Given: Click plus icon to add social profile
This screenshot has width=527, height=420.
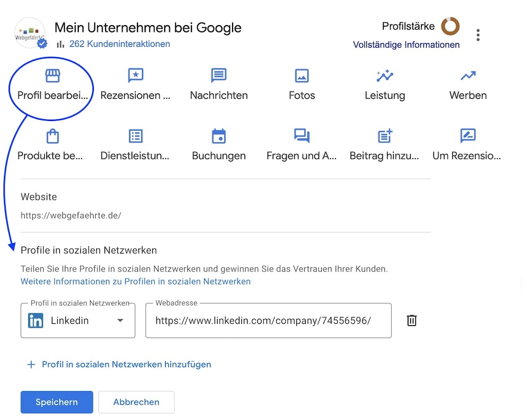Looking at the screenshot, I should (x=31, y=364).
